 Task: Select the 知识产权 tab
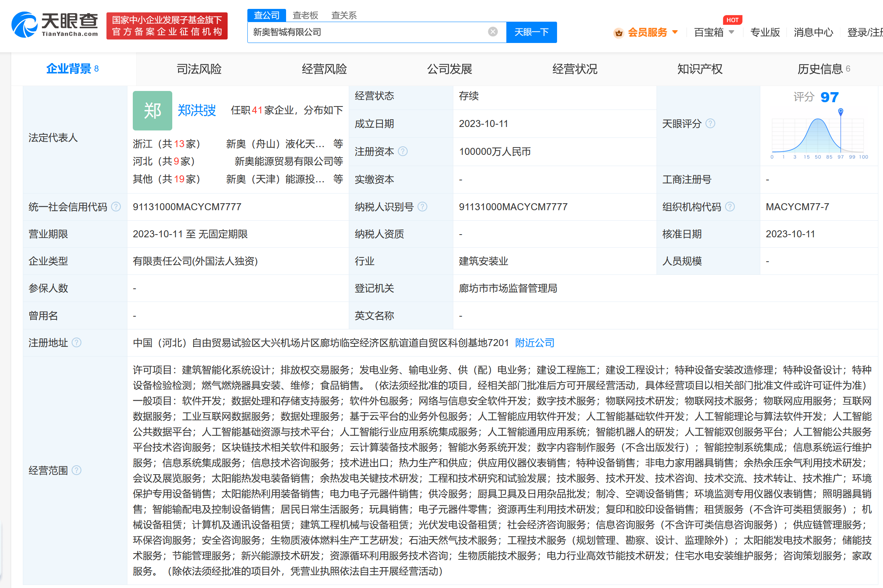[x=700, y=69]
